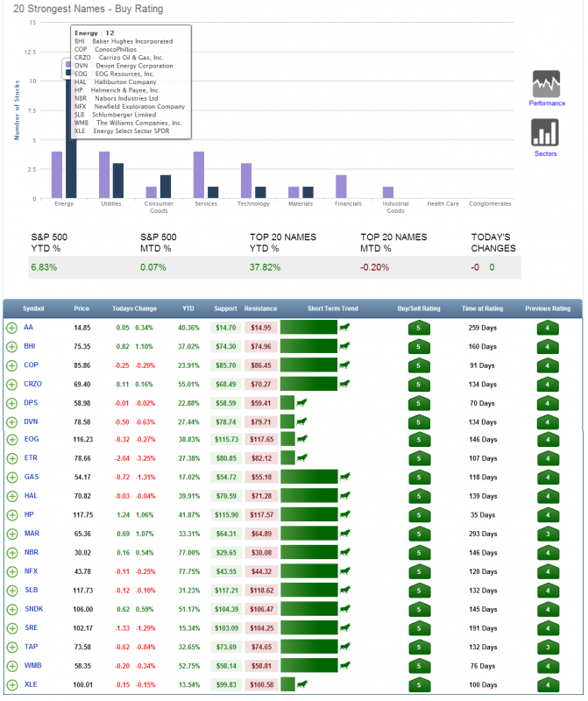The image size is (588, 701).
Task: Expand the HAL stock row
Action: (11, 496)
